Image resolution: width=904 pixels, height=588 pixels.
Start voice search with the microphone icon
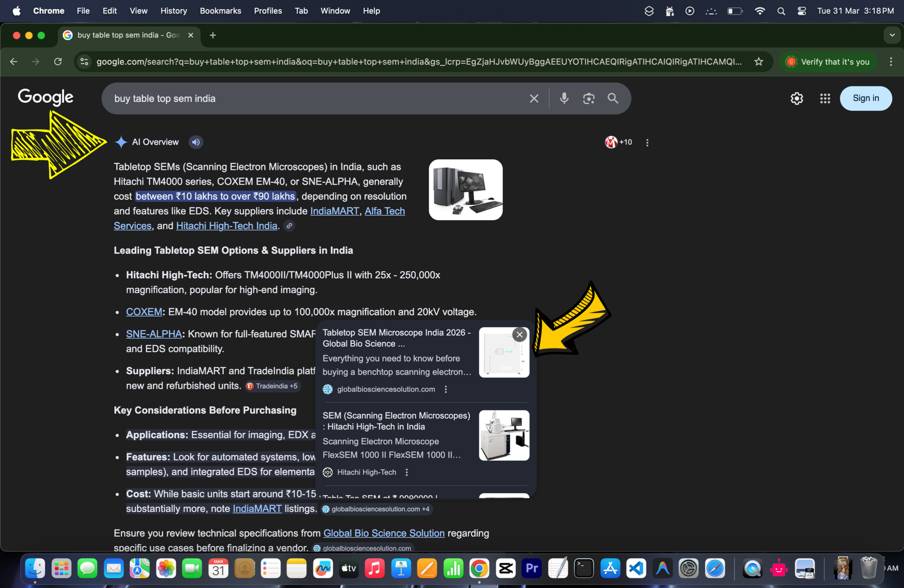pyautogui.click(x=564, y=98)
